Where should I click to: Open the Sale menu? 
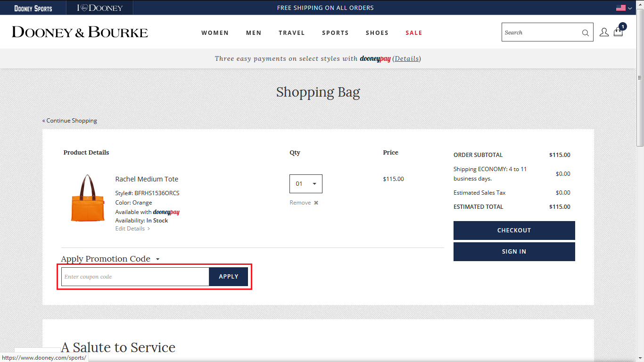414,33
